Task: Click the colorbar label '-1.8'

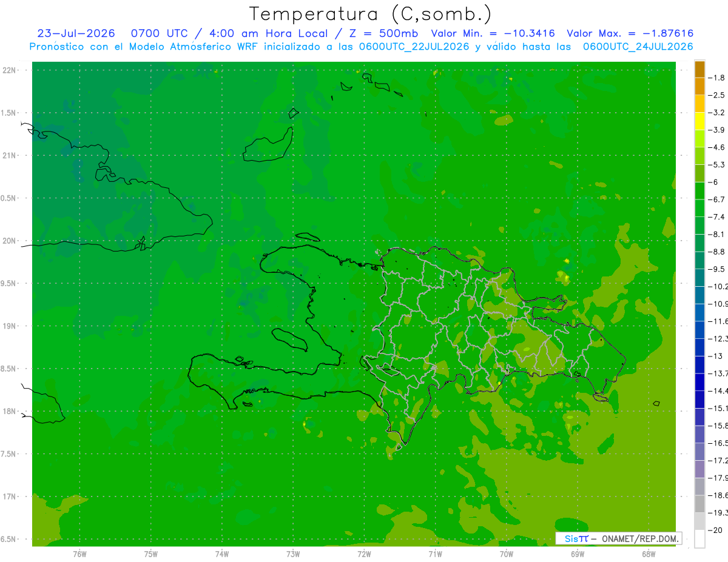Action: pos(717,78)
